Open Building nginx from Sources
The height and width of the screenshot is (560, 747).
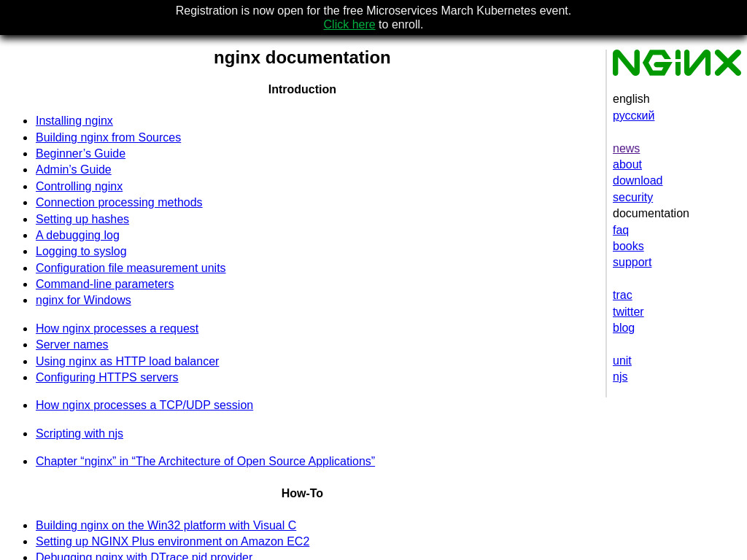click(108, 137)
